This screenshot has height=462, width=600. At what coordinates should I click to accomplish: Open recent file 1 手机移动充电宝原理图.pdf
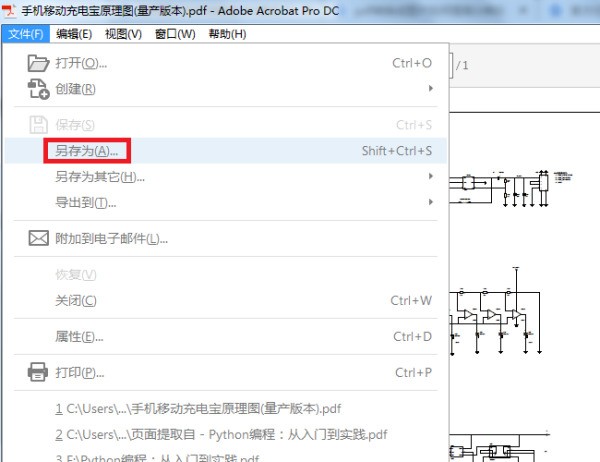click(x=198, y=409)
